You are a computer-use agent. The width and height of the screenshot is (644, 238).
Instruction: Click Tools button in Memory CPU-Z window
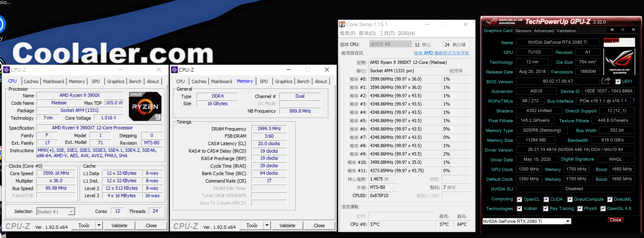click(x=252, y=226)
